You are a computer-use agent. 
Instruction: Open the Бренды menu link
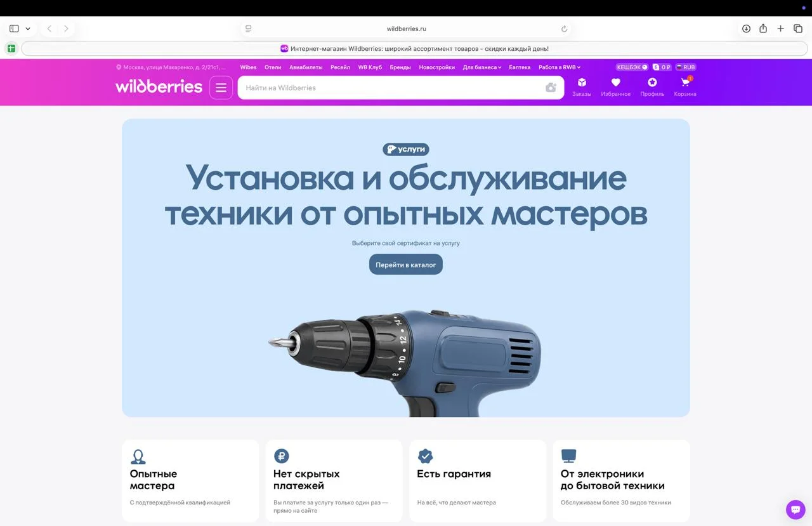[400, 67]
